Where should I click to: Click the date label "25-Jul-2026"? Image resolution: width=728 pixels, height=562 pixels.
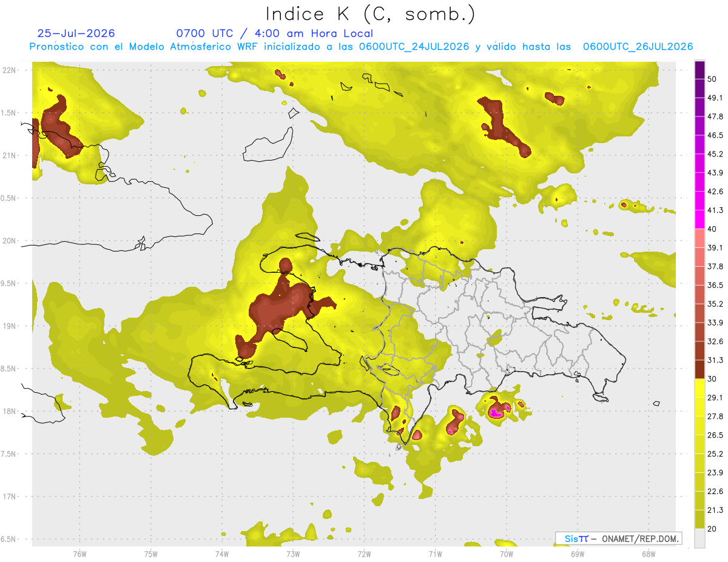click(x=76, y=33)
